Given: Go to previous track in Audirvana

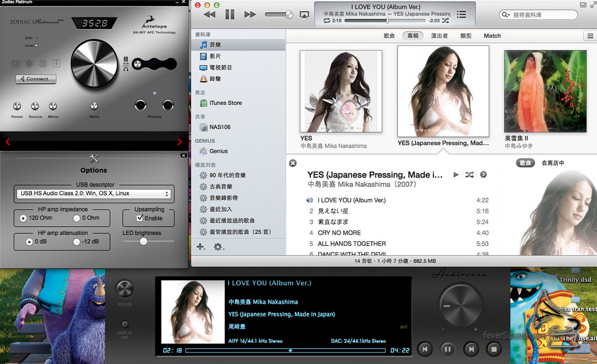Looking at the screenshot, I should tap(424, 349).
